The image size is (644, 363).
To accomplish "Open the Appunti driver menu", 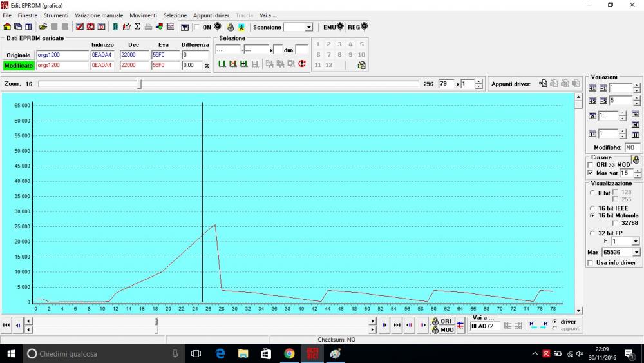I will [211, 15].
